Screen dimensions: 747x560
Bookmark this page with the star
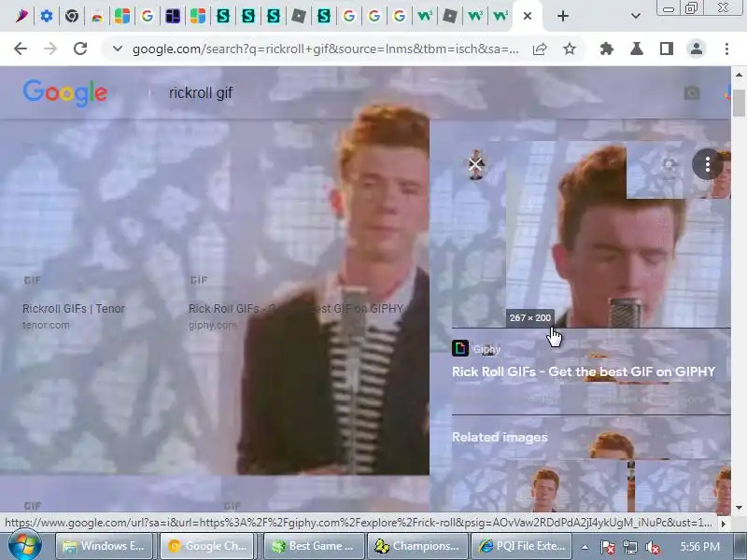pos(570,49)
